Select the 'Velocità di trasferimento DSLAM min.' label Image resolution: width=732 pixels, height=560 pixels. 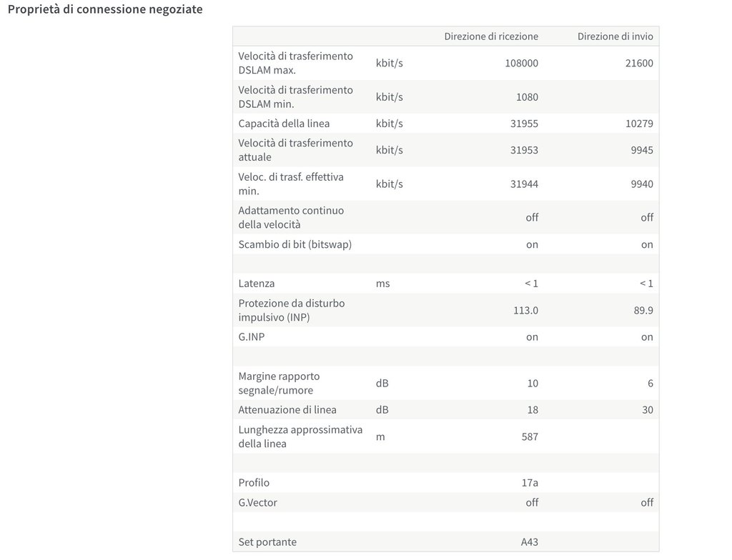coord(295,96)
